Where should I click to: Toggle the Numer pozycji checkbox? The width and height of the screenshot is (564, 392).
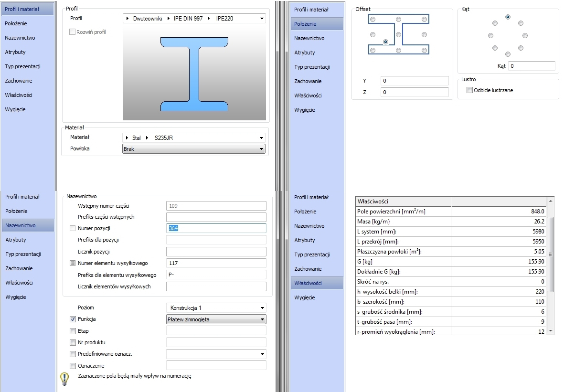[73, 228]
